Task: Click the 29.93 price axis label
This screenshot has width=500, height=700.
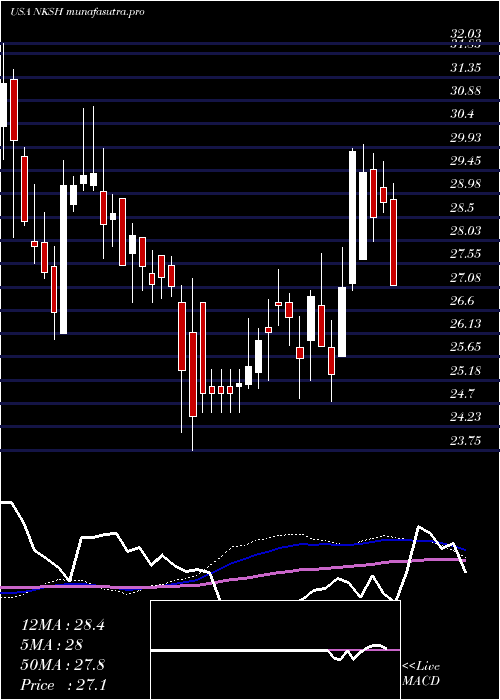Action: [465, 138]
